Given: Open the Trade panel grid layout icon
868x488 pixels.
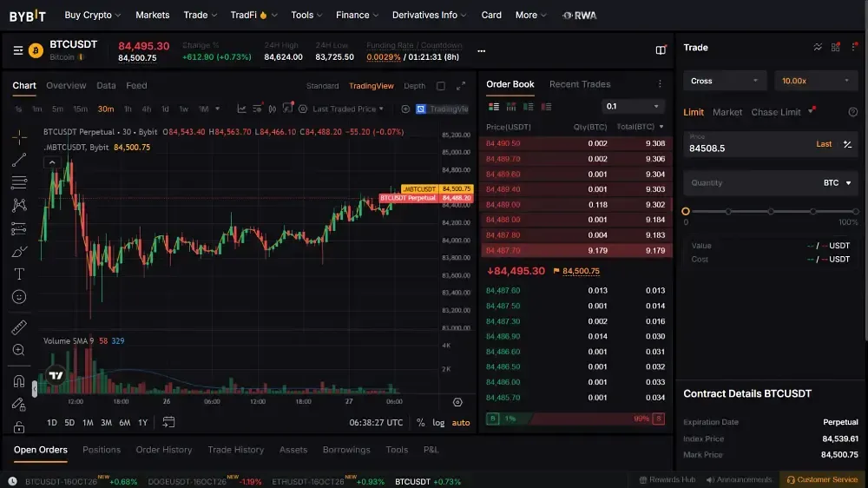Looking at the screenshot, I should pyautogui.click(x=835, y=48).
